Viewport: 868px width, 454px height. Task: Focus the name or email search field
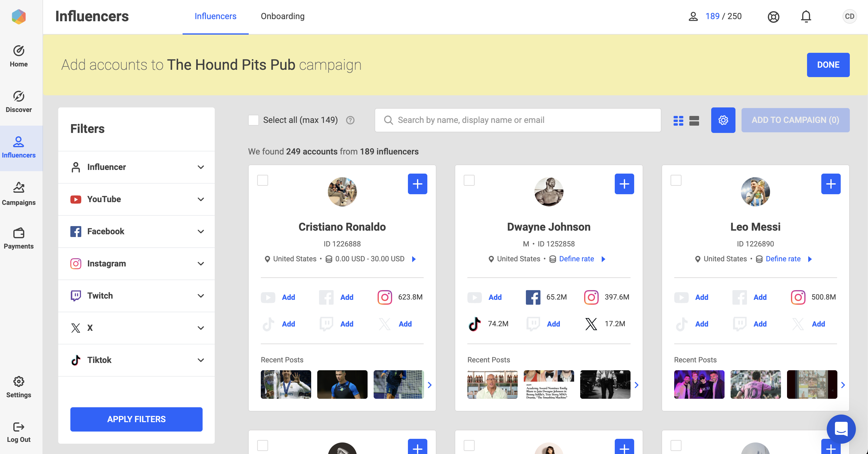(x=518, y=120)
